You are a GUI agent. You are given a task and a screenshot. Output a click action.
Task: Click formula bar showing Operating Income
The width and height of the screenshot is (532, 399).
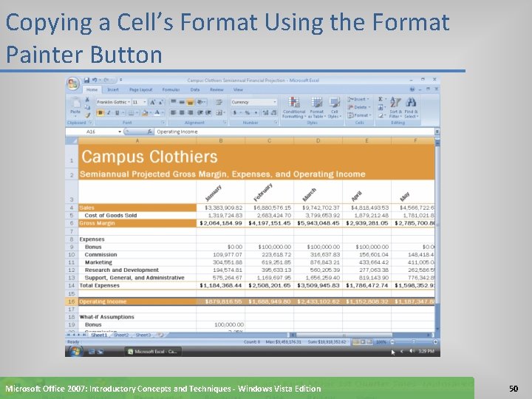click(294, 132)
